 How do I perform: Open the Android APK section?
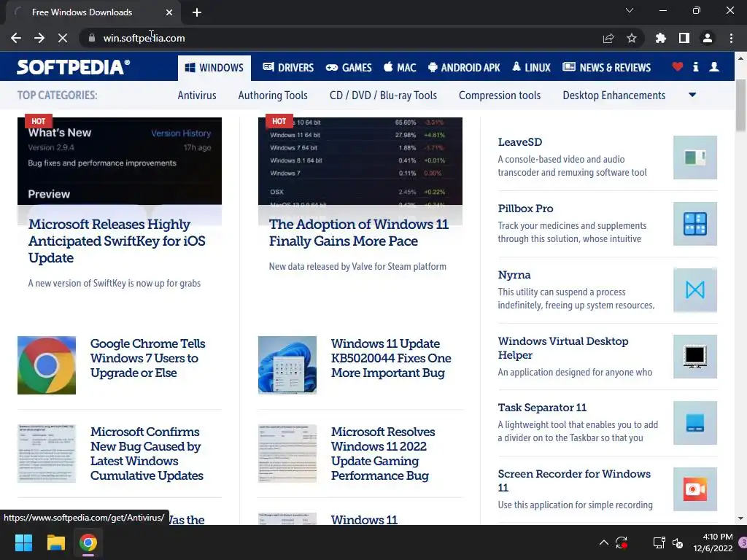(x=464, y=68)
